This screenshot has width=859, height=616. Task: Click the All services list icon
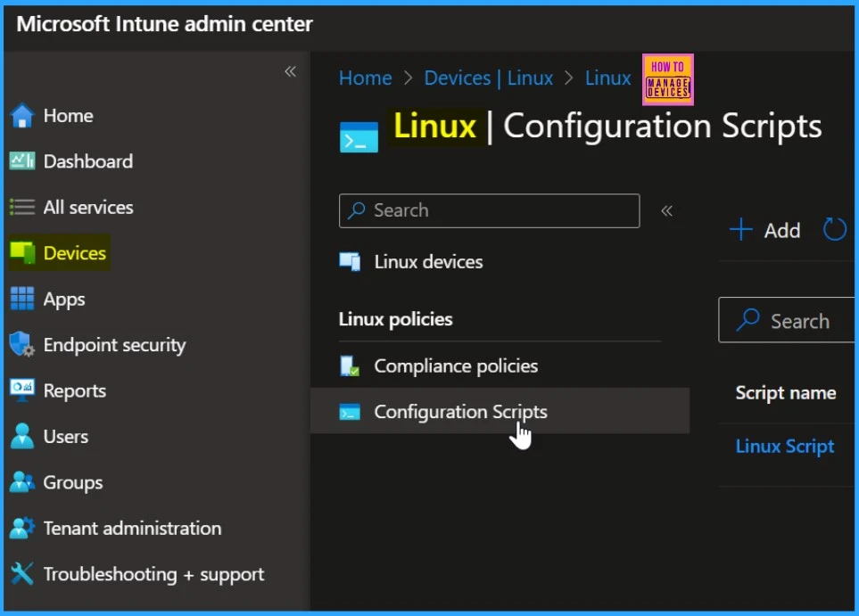[22, 207]
